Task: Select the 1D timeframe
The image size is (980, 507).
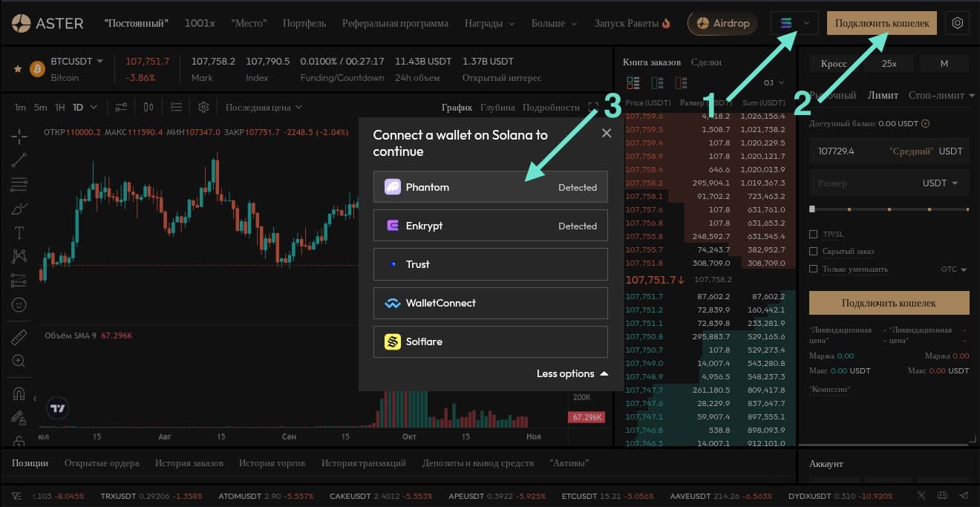Action: click(x=77, y=107)
